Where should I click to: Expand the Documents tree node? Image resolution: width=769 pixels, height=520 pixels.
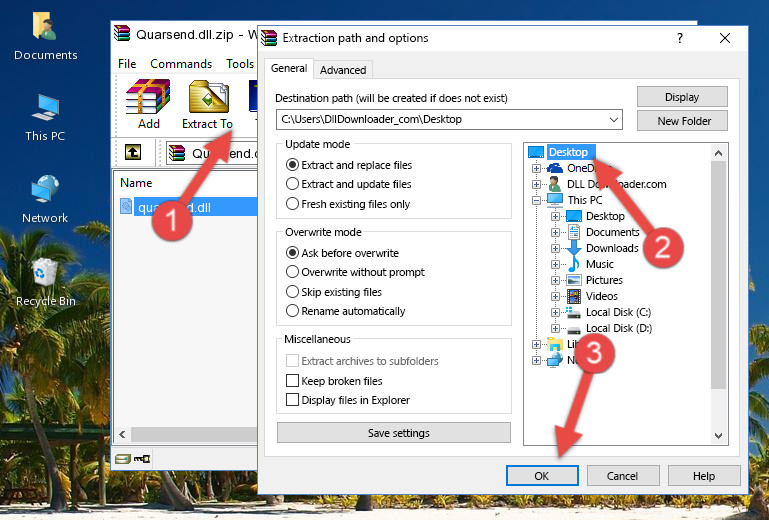coord(555,233)
